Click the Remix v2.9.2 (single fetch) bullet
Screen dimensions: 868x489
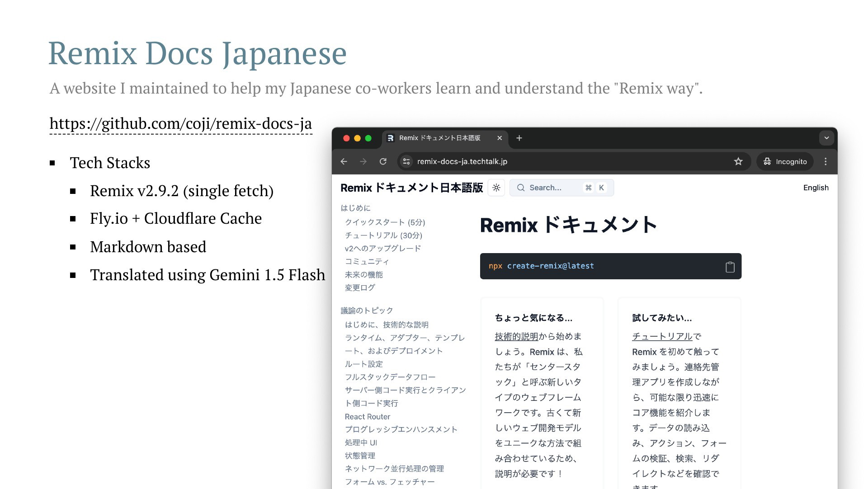point(181,191)
